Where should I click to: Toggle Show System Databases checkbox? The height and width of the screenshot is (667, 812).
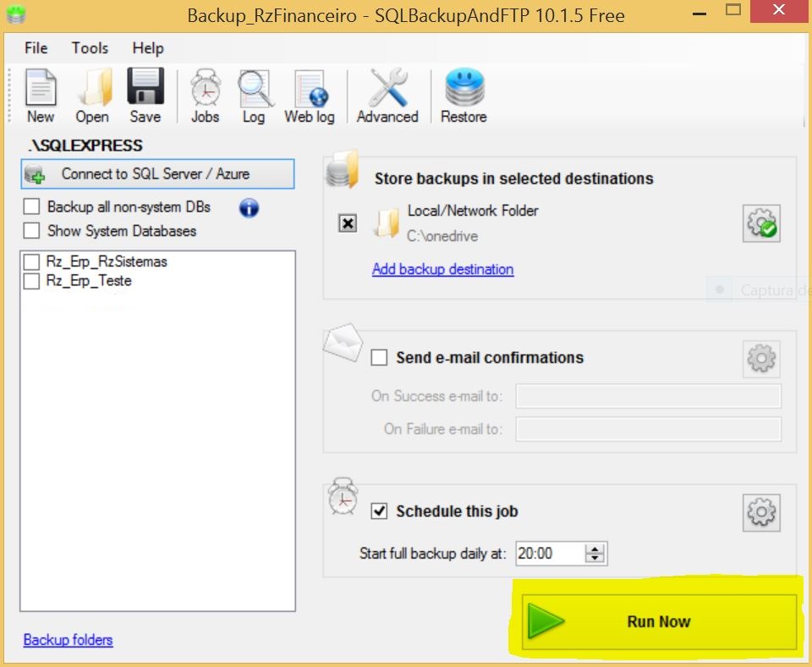click(x=32, y=230)
